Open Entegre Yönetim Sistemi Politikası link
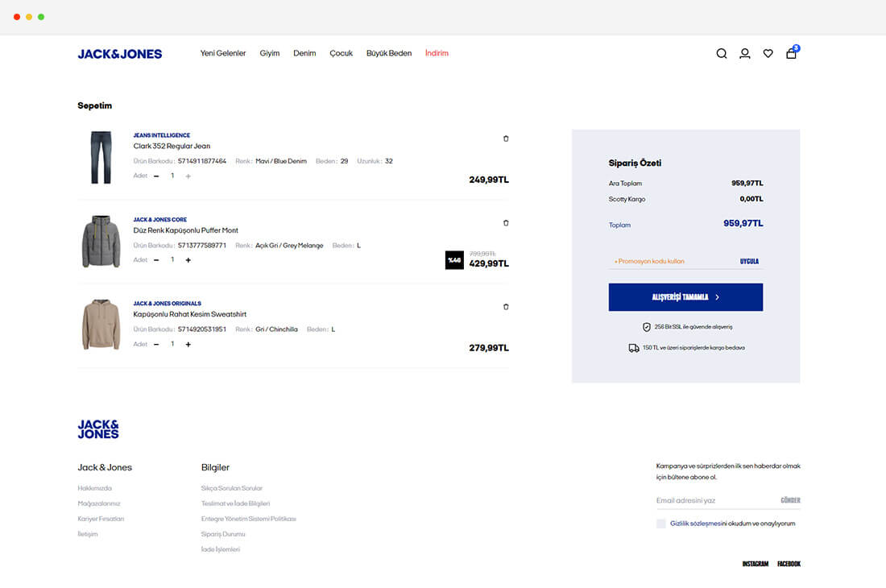886x588 pixels. (x=249, y=519)
